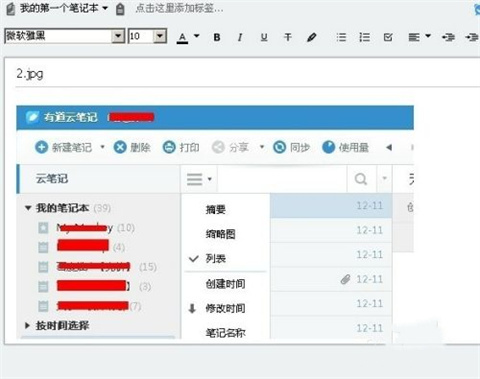This screenshot has height=379, width=480.
Task: Choose the checked 列表 view option
Action: [216, 258]
